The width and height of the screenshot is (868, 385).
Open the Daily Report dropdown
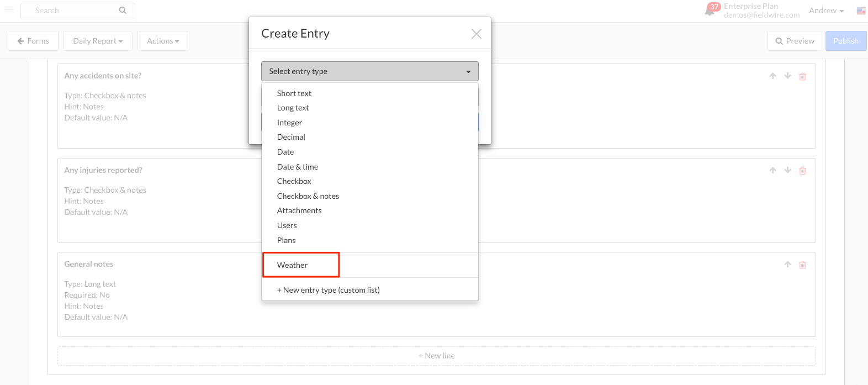tap(98, 41)
